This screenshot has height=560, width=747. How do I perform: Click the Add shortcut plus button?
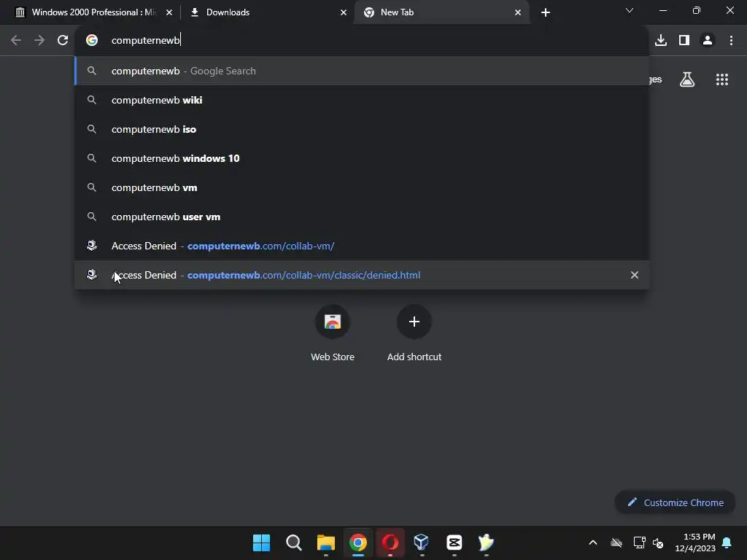(x=414, y=322)
